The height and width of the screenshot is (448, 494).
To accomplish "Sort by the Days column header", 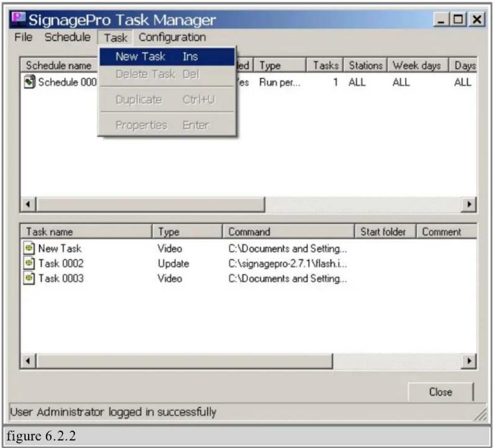I will (x=463, y=66).
